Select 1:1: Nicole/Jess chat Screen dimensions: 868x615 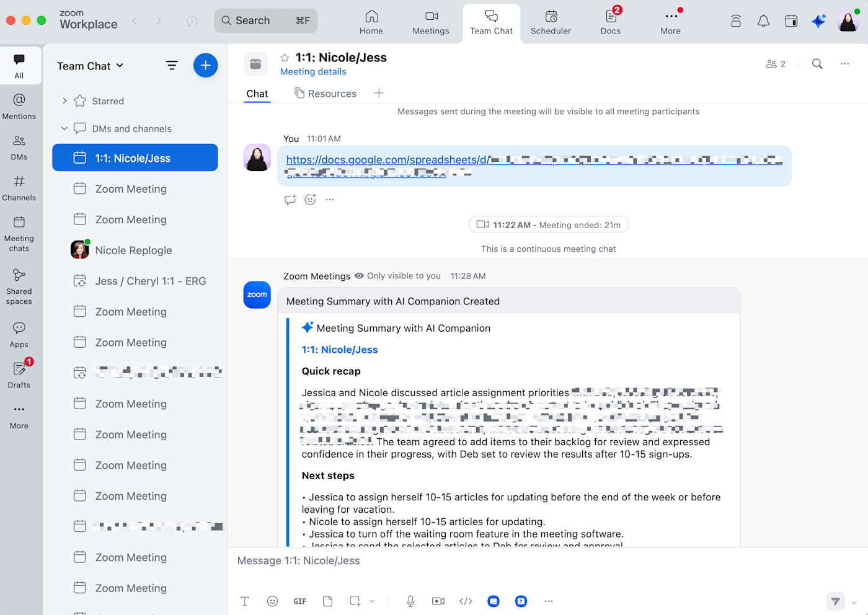point(135,157)
